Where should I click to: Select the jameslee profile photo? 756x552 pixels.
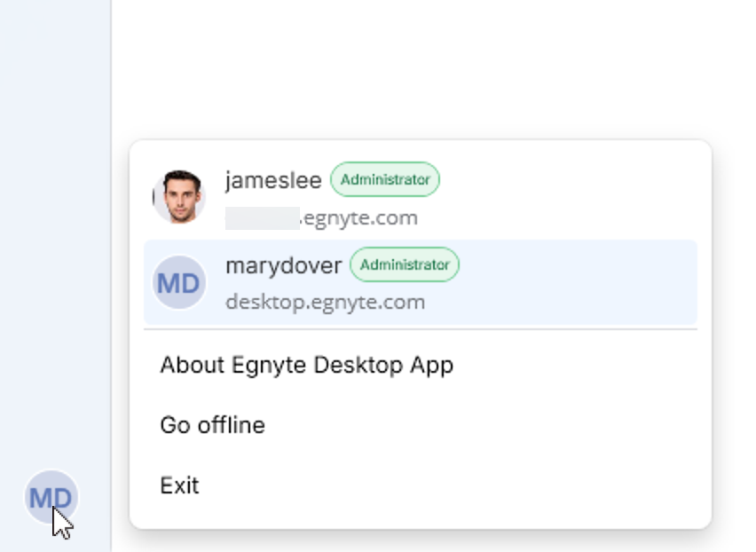[179, 197]
